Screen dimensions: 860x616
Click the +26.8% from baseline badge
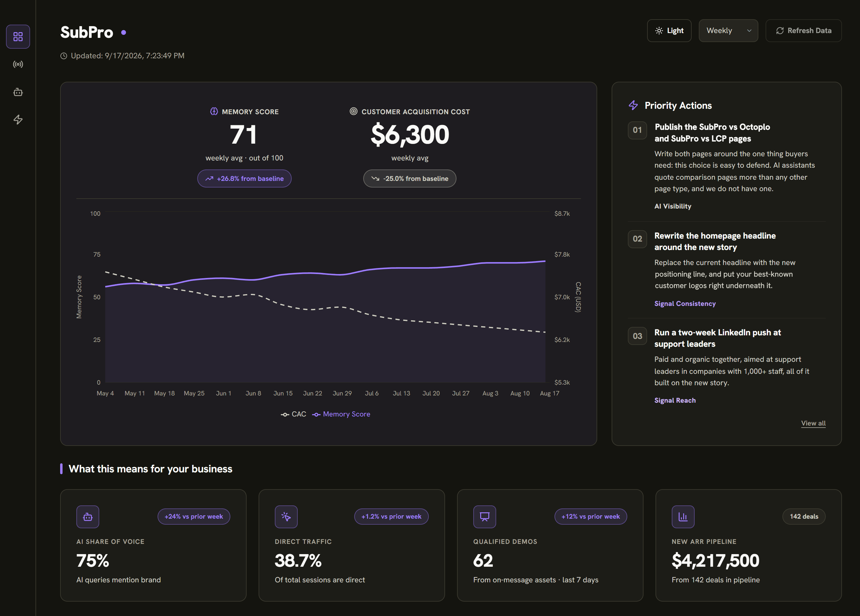tap(244, 178)
